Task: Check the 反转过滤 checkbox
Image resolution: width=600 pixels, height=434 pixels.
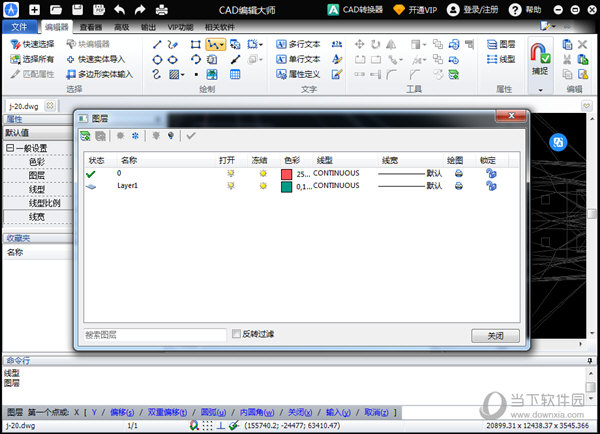Action: [x=236, y=334]
